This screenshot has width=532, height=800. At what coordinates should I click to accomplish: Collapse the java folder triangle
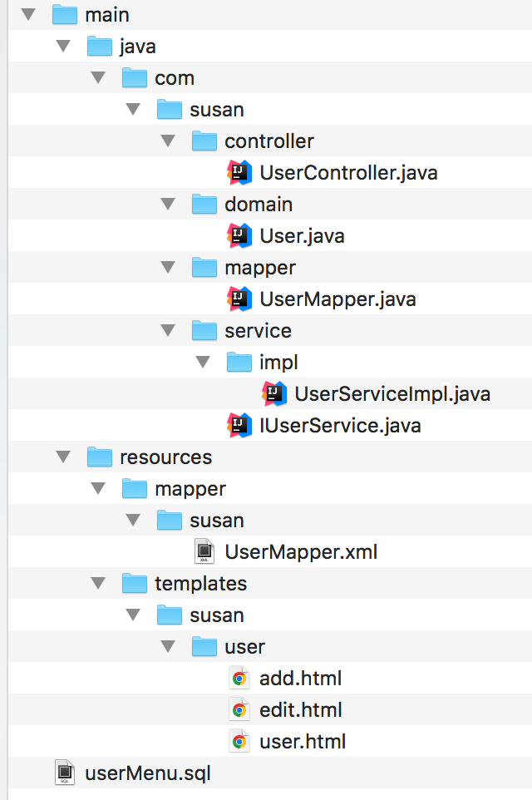pos(63,47)
